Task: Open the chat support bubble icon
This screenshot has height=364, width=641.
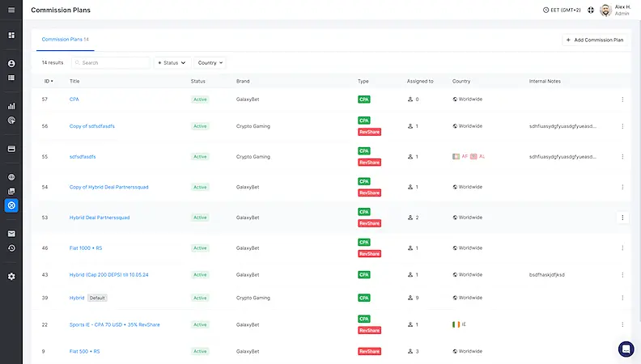Action: (626, 349)
